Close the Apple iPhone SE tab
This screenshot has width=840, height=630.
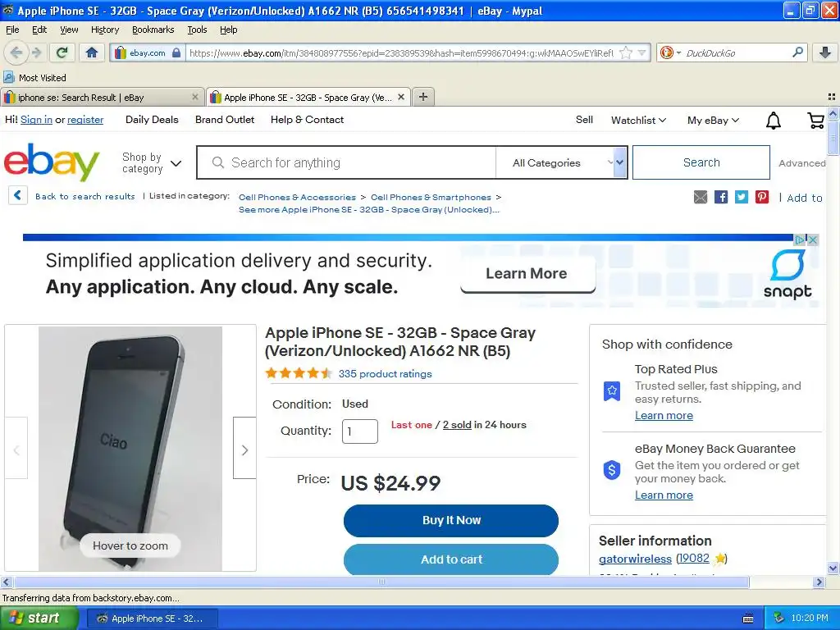tap(400, 97)
